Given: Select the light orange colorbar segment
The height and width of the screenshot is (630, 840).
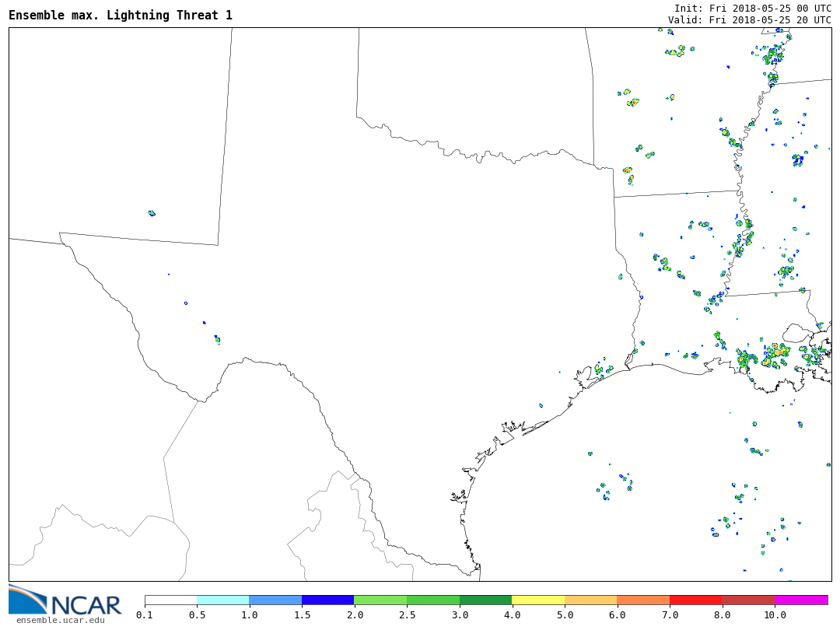Looking at the screenshot, I should [591, 600].
